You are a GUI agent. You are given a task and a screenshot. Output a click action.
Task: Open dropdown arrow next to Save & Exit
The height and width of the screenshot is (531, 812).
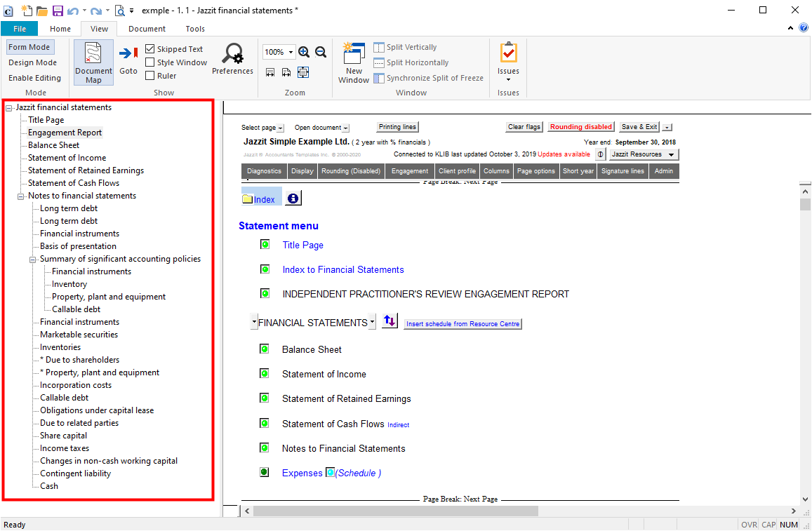(x=667, y=127)
